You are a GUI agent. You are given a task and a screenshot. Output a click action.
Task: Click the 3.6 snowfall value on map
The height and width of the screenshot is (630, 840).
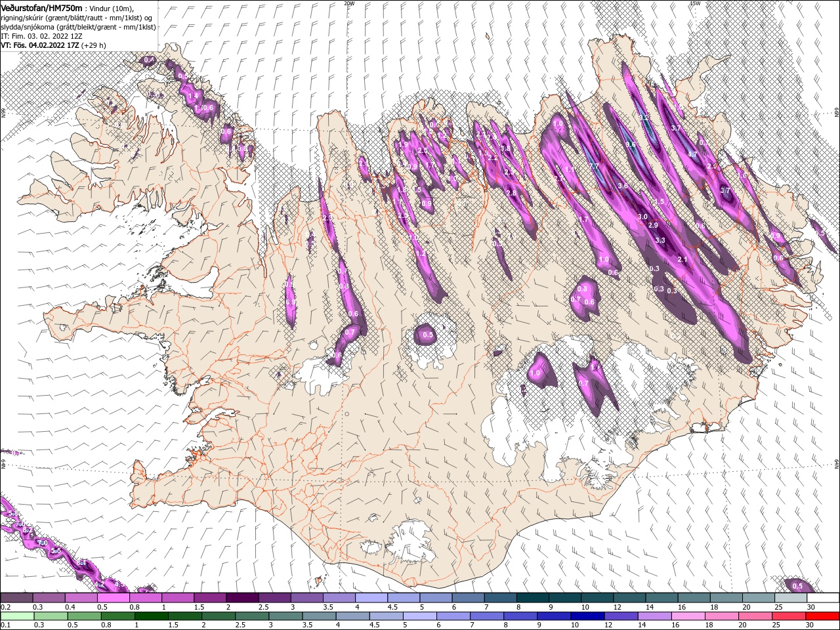point(623,186)
